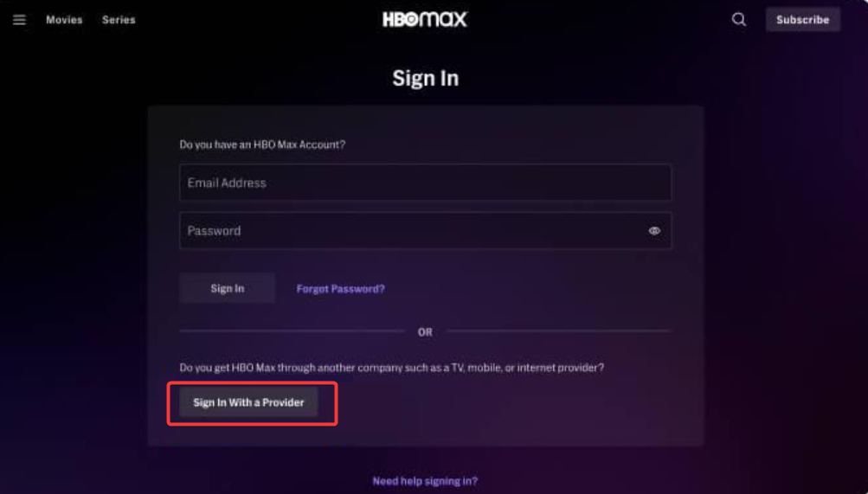868x494 pixels.
Task: Click the Sign In page heading
Action: tap(425, 78)
